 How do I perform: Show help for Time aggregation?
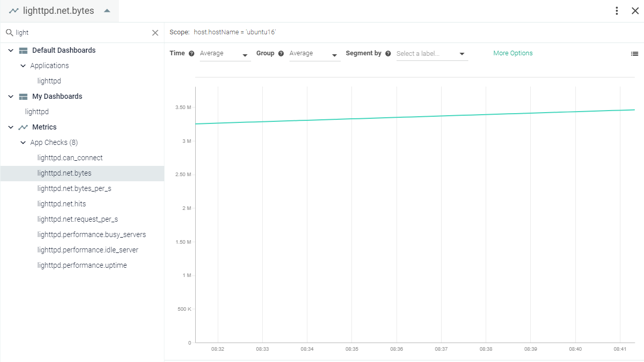coord(192,54)
